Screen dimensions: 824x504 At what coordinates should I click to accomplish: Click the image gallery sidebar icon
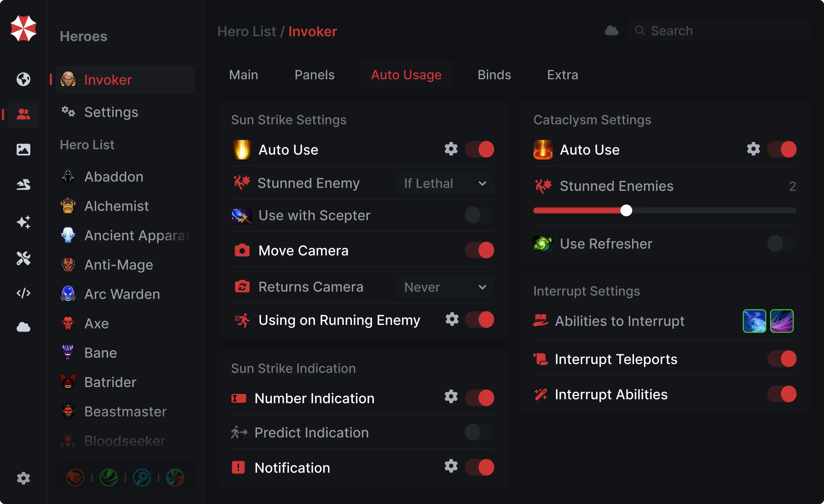(x=23, y=149)
